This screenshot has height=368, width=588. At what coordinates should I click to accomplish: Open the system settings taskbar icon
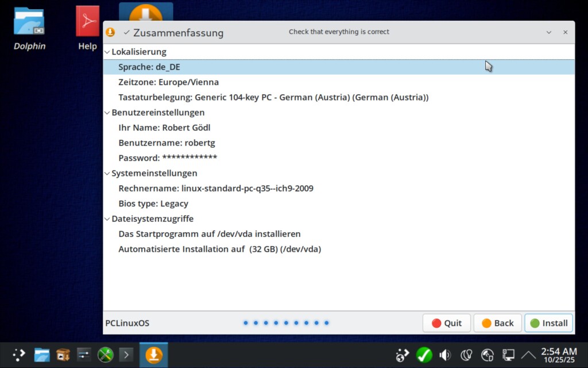[84, 355]
